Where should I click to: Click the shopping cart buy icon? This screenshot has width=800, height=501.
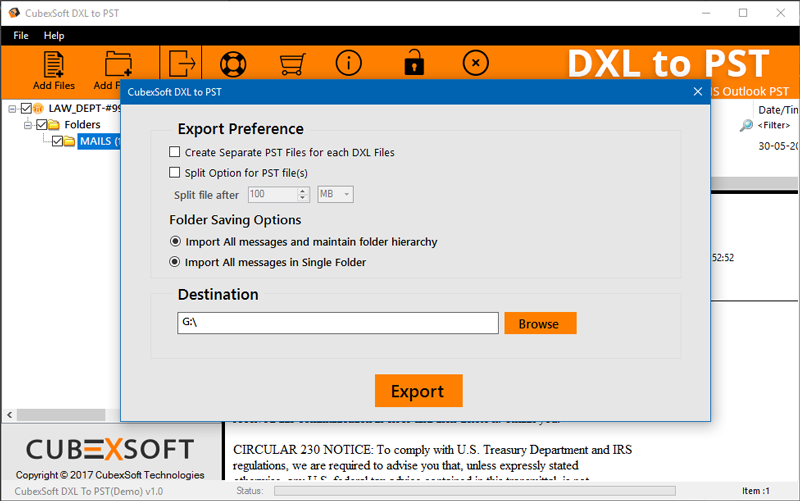tap(292, 64)
